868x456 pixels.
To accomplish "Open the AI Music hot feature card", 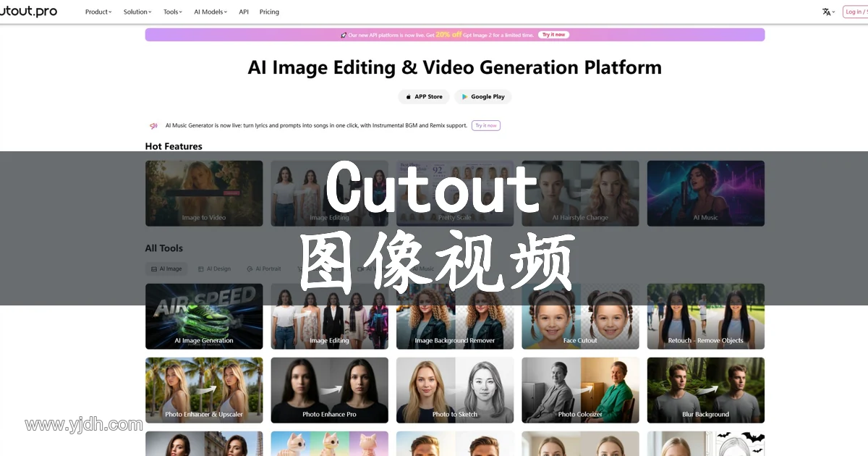I will [x=706, y=193].
